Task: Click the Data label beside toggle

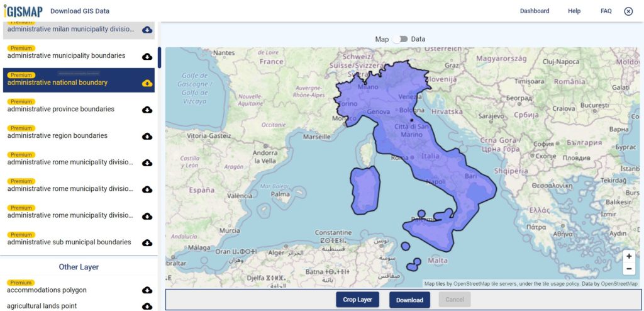Action: click(x=418, y=39)
